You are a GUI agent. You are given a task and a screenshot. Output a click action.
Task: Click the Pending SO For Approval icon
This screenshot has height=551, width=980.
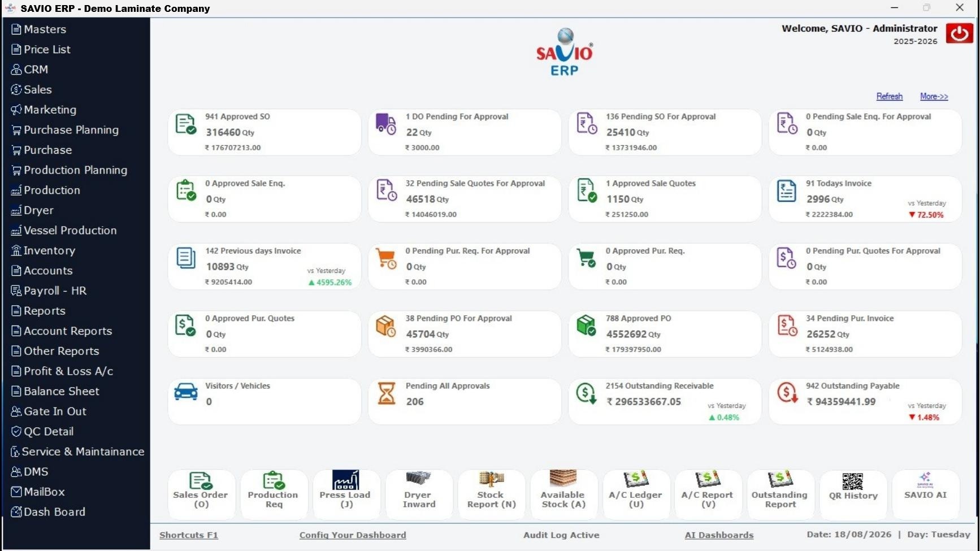[587, 124]
